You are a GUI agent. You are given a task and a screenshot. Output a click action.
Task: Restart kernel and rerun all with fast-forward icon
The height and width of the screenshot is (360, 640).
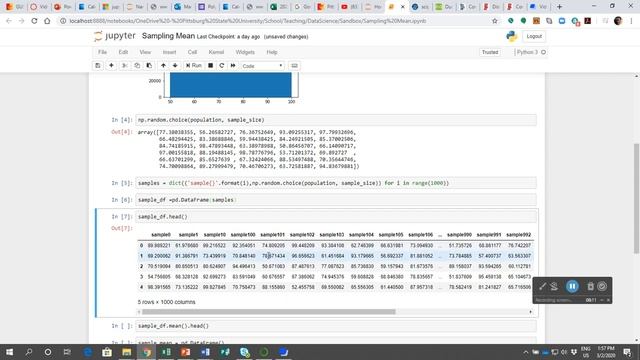click(233, 66)
